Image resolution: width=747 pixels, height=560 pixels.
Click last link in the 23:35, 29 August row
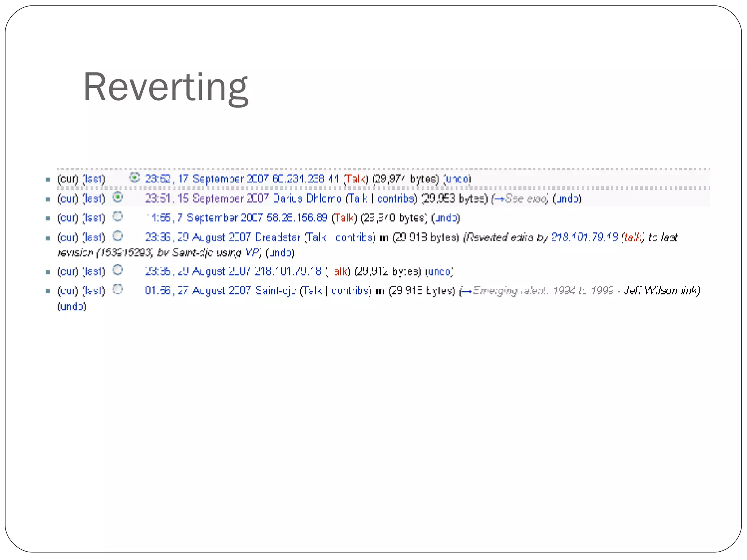pyautogui.click(x=94, y=271)
